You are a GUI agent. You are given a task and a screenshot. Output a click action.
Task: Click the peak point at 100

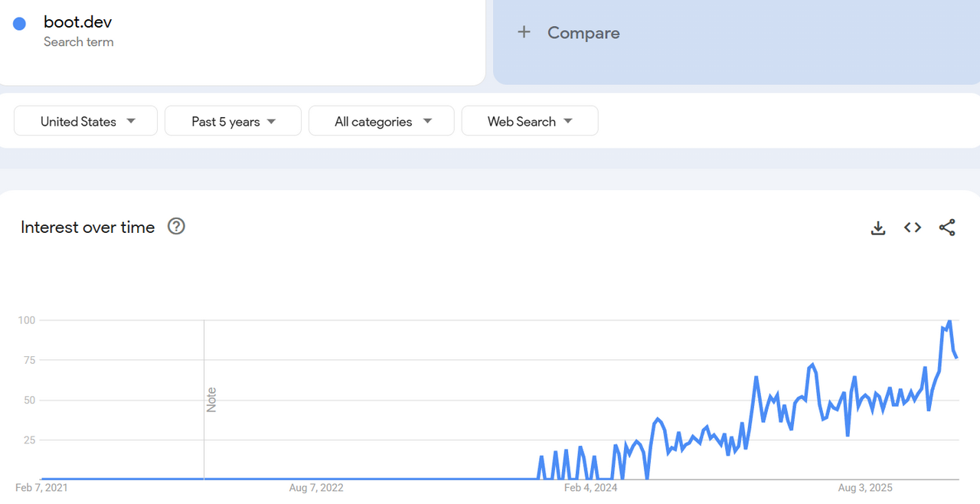pyautogui.click(x=949, y=320)
